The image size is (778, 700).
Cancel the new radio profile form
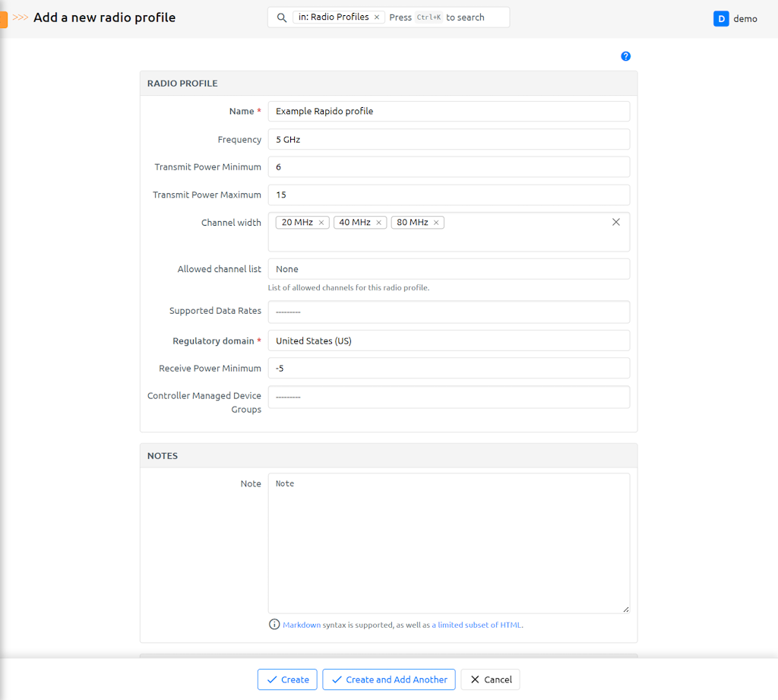490,679
